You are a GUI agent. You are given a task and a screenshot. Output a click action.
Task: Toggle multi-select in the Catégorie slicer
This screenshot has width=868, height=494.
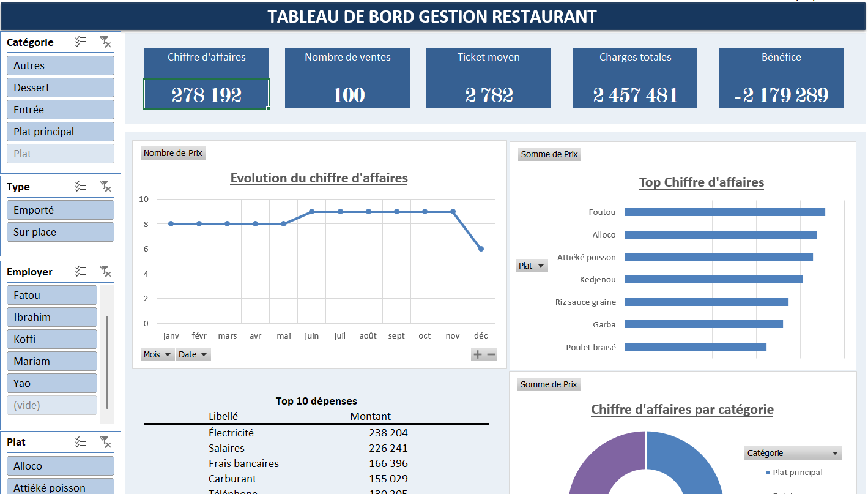pyautogui.click(x=81, y=42)
